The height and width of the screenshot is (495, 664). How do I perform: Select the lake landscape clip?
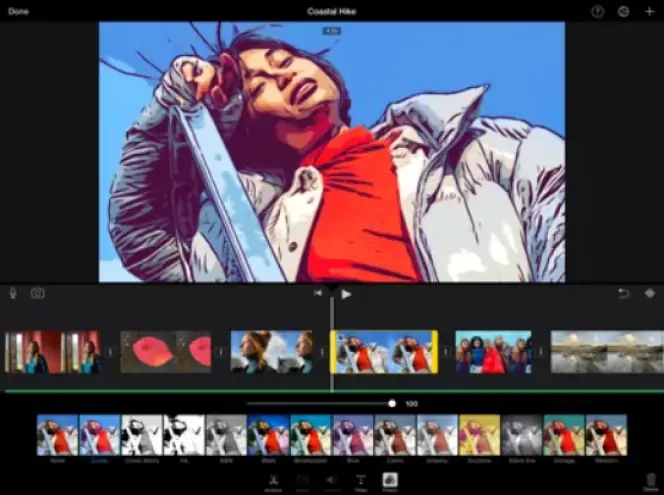click(607, 352)
